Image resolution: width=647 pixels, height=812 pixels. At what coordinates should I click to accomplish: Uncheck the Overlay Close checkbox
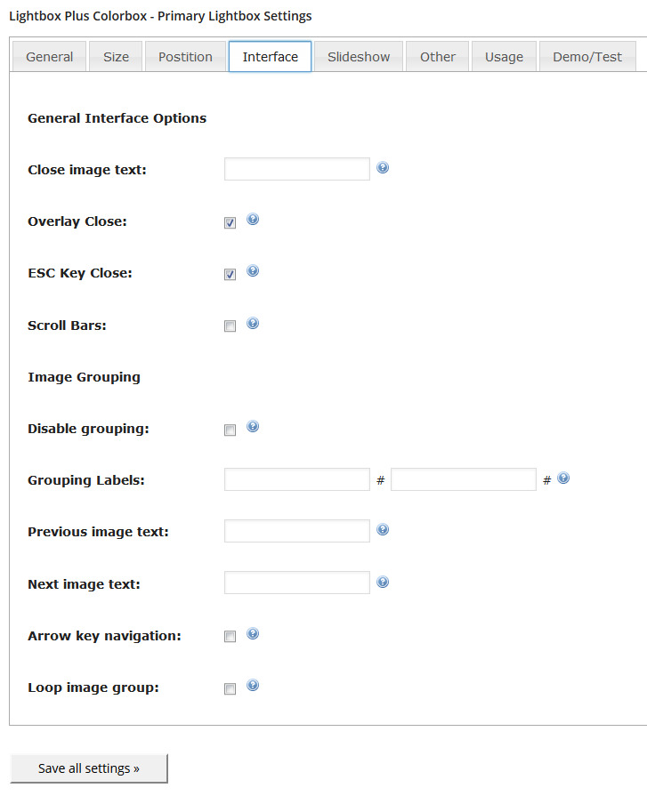pos(230,222)
